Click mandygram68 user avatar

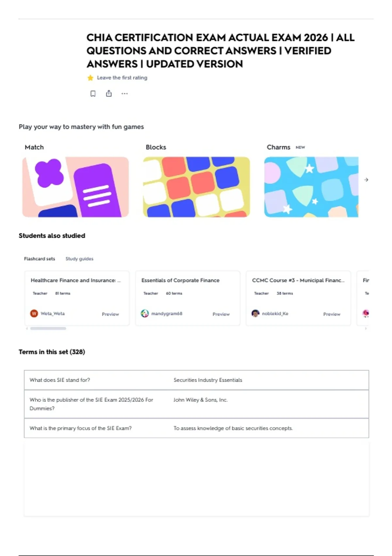click(x=145, y=313)
